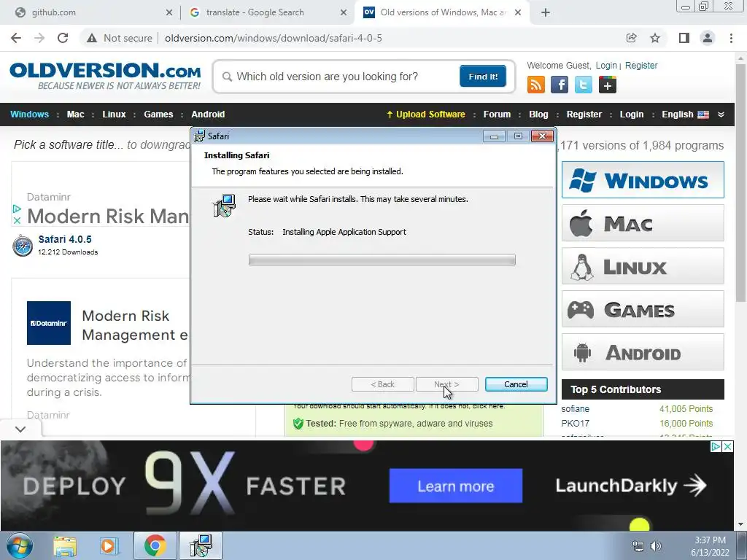Viewport: 747px width, 560px height.
Task: Close the Dataminr ad with X icon
Action: (17, 220)
